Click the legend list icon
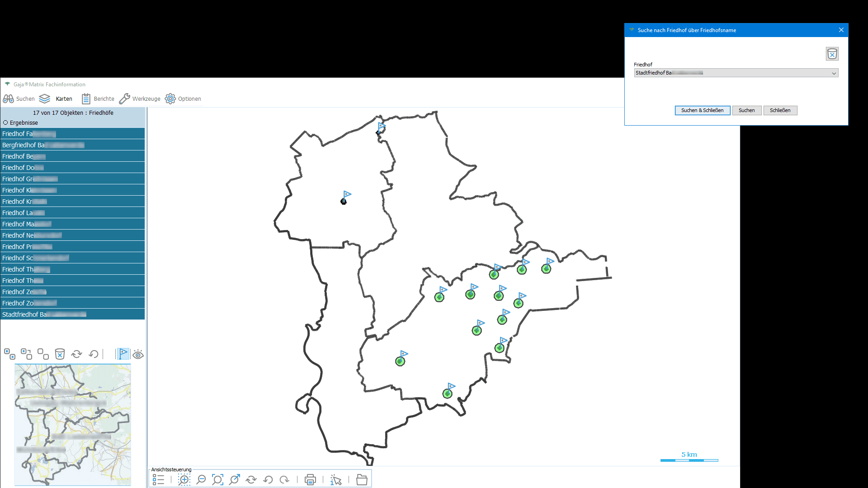Viewport: 868px width, 488px height. pos(158,480)
